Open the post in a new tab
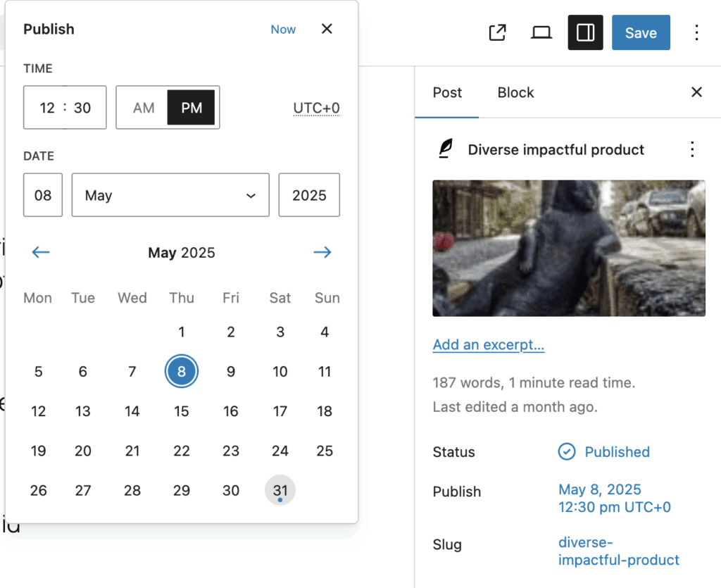 click(x=498, y=32)
